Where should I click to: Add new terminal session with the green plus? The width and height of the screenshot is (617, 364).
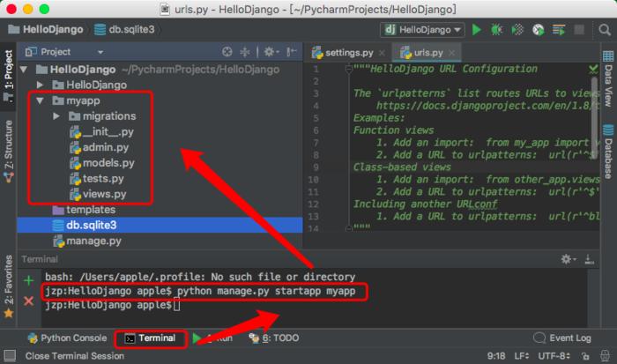click(29, 280)
